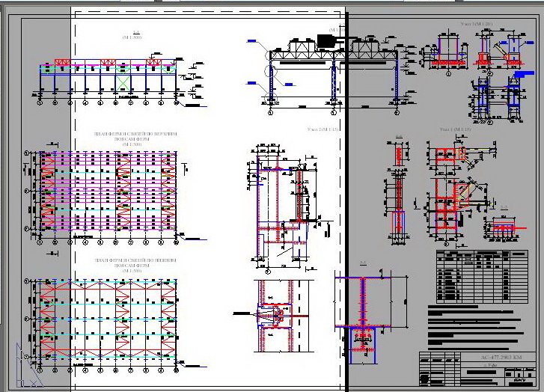This screenshot has height=392, width=544.
Task: Select the 'ПЛАН ФЕРМ И СВЯЗЕЙ ПО НИЖНИМ' title
Action: pos(135,260)
